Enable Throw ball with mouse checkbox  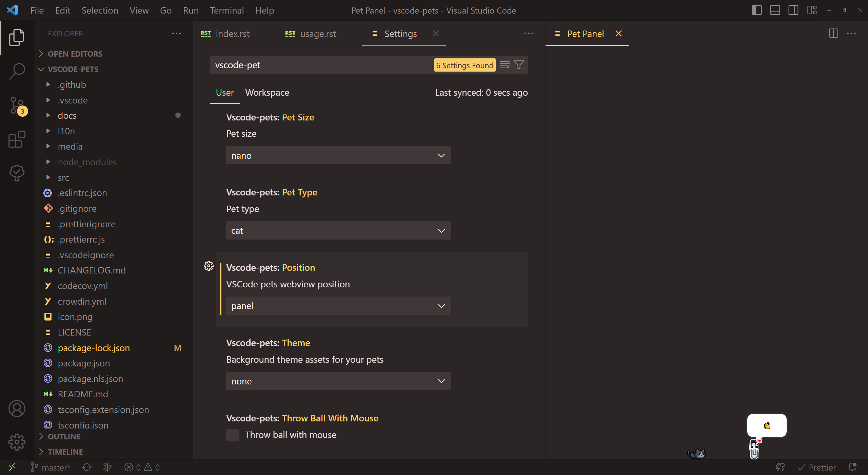pos(233,435)
